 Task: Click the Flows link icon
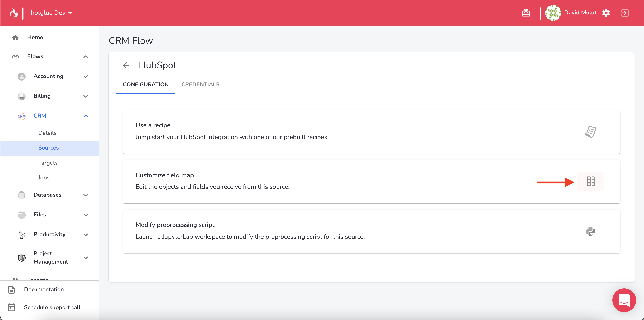[x=15, y=57]
